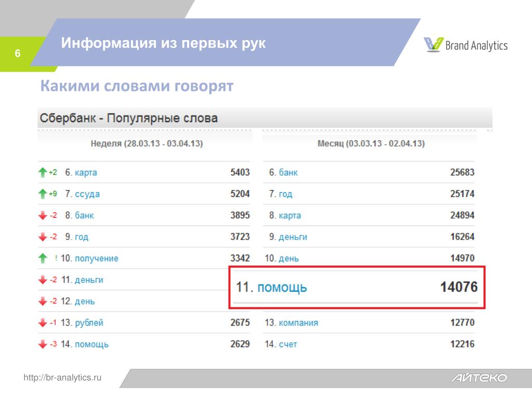Click the red down arrow beside week помощь
Image resolution: width=532 pixels, height=399 pixels.
coord(43,344)
